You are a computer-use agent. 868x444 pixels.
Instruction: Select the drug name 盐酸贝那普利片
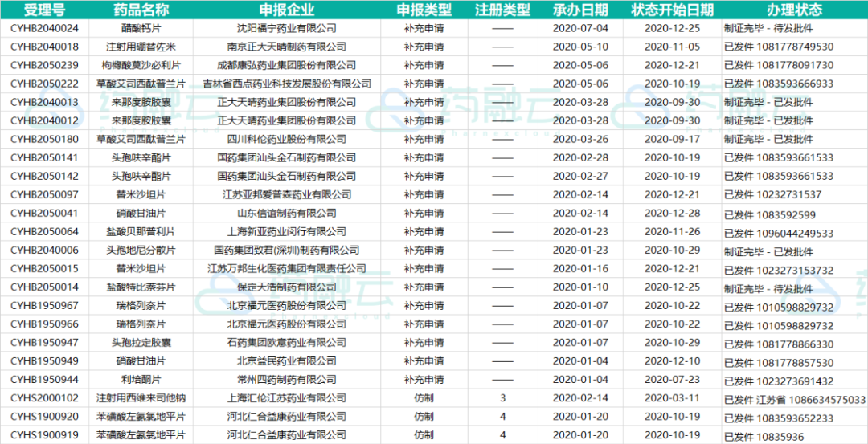click(141, 232)
